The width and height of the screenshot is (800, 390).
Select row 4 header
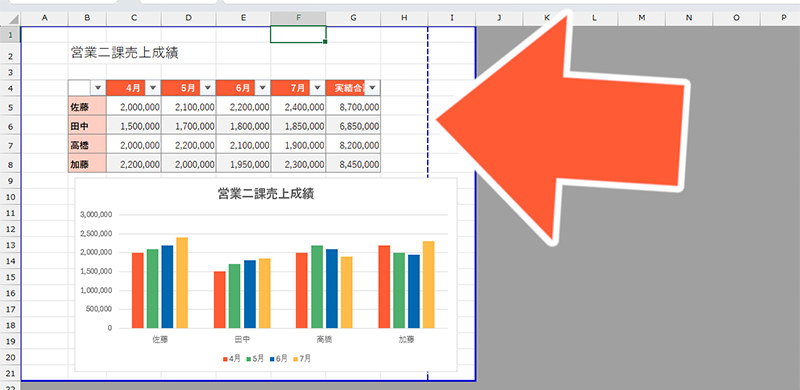tap(10, 88)
